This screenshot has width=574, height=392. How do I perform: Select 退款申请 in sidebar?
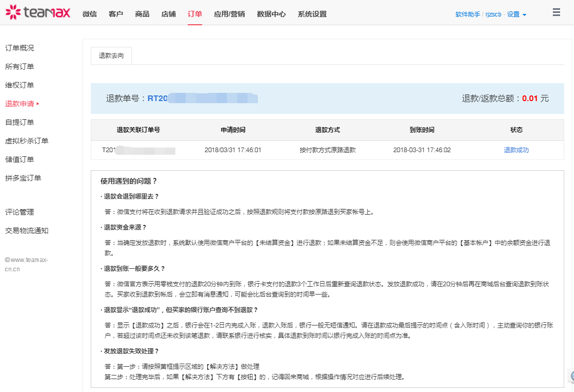pyautogui.click(x=20, y=104)
